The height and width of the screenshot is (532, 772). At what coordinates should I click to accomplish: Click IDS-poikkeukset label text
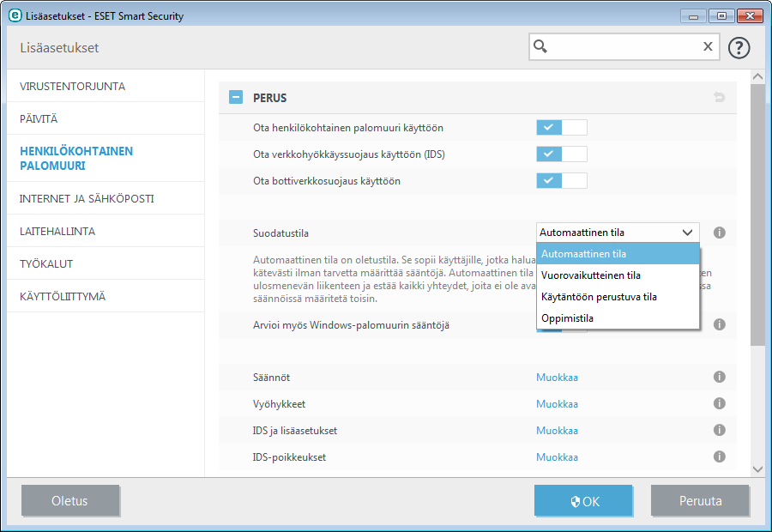coord(290,457)
